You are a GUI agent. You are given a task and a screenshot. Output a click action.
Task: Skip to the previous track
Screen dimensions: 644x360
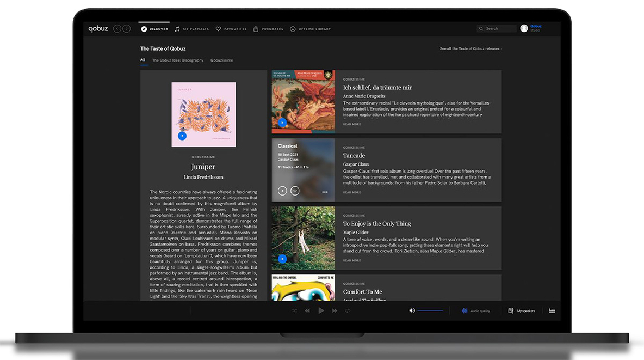coord(307,310)
